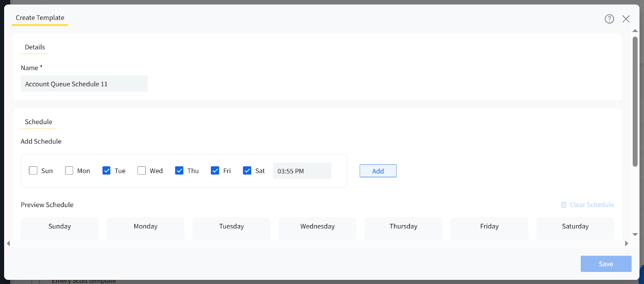Deselect the Sat checkbox

[247, 171]
